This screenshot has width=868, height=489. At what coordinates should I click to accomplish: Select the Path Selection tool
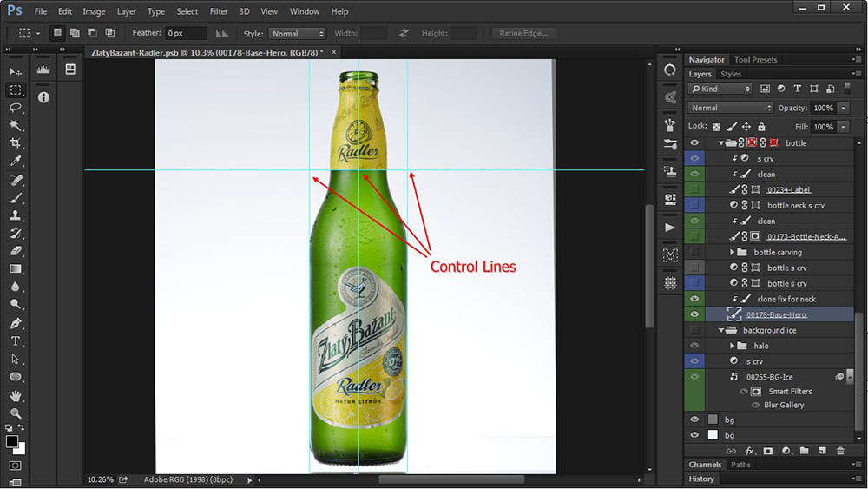click(16, 359)
